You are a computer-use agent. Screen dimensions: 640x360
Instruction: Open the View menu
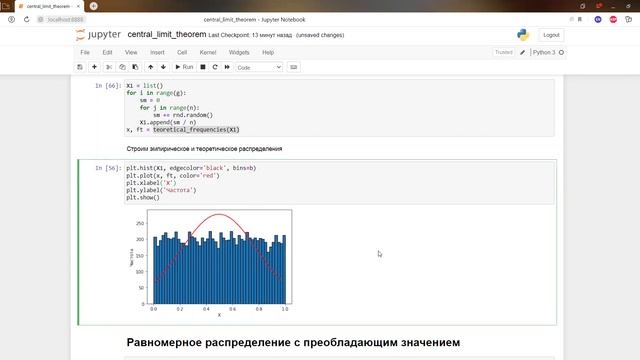click(x=131, y=52)
